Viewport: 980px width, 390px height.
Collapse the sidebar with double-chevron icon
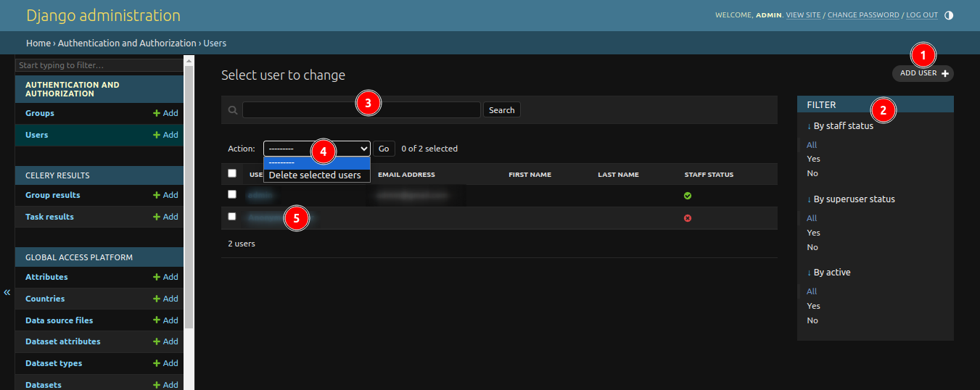7,292
